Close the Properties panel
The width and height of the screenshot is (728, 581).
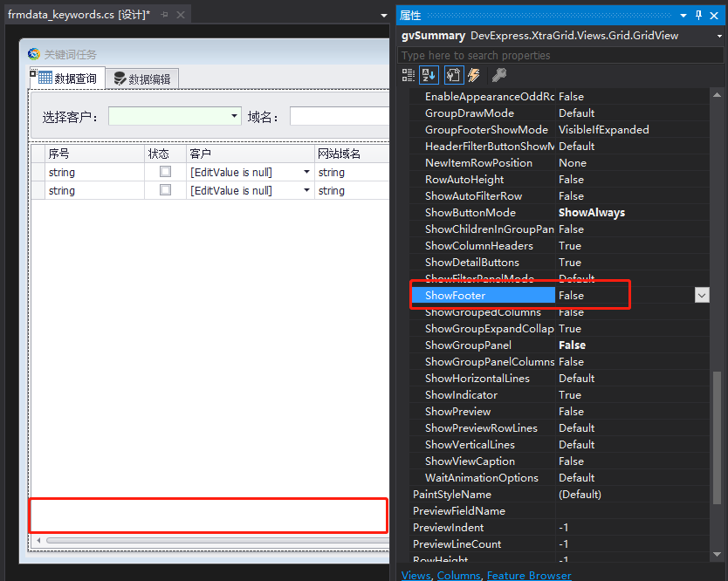(x=715, y=16)
